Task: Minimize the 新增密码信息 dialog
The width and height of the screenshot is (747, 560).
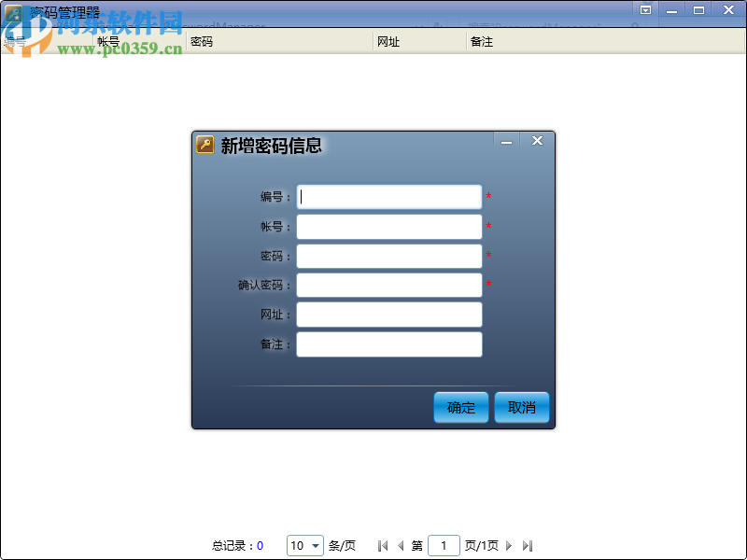Action: coord(506,142)
